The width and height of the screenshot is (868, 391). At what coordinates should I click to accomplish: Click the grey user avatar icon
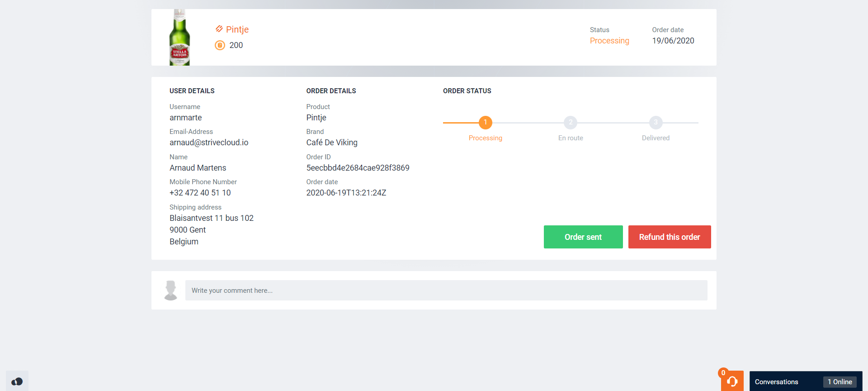[x=171, y=291]
